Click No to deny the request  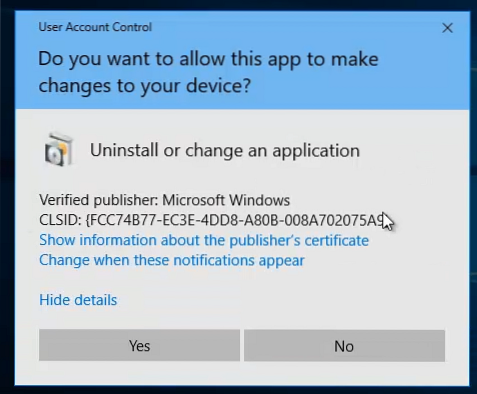(x=344, y=346)
